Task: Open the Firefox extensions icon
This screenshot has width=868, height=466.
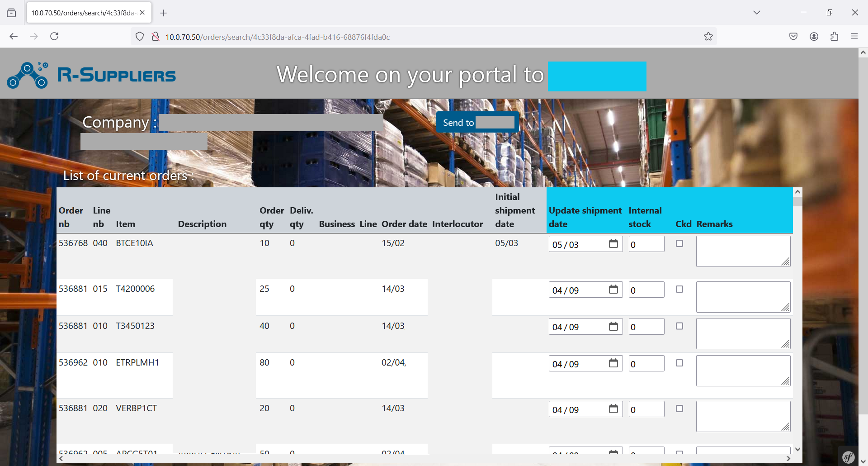Action: point(834,37)
